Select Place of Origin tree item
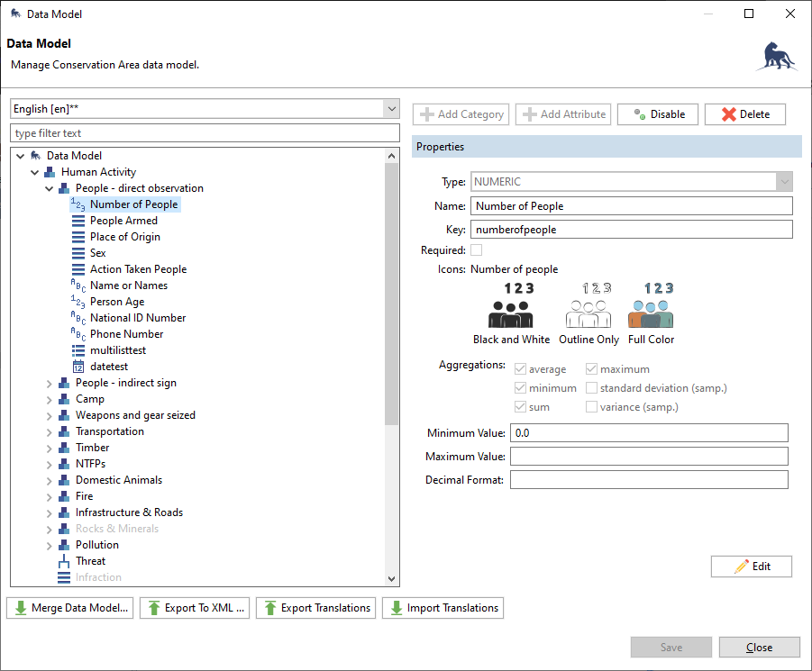Viewport: 812px width, 671px height. pos(124,237)
